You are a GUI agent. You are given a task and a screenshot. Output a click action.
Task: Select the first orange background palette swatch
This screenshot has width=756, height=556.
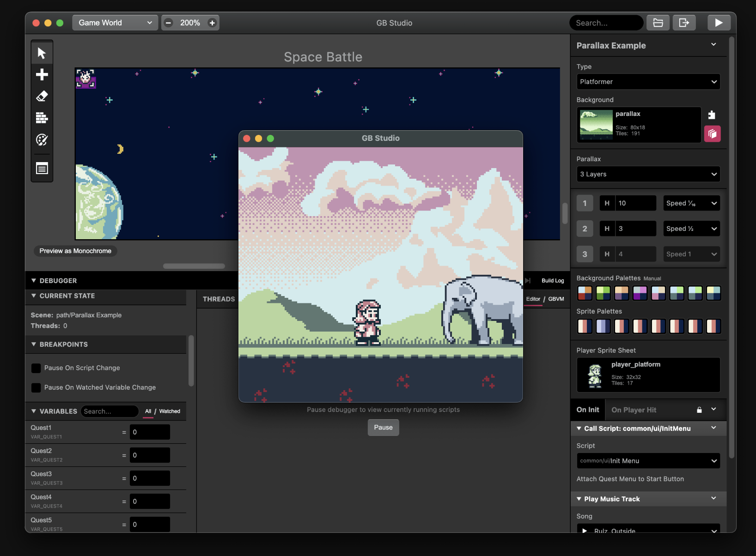[x=585, y=293]
